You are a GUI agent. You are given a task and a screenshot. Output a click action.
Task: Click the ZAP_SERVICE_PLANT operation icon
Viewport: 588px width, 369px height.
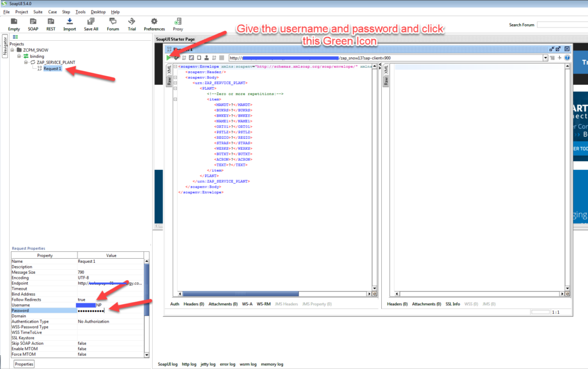(x=33, y=62)
